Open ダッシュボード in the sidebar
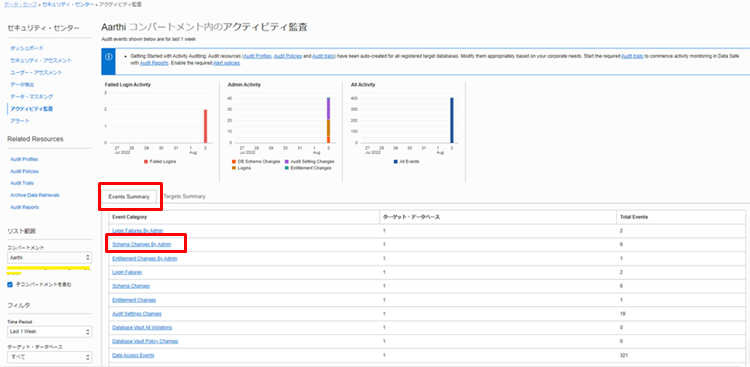The height and width of the screenshot is (367, 750). pyautogui.click(x=27, y=48)
